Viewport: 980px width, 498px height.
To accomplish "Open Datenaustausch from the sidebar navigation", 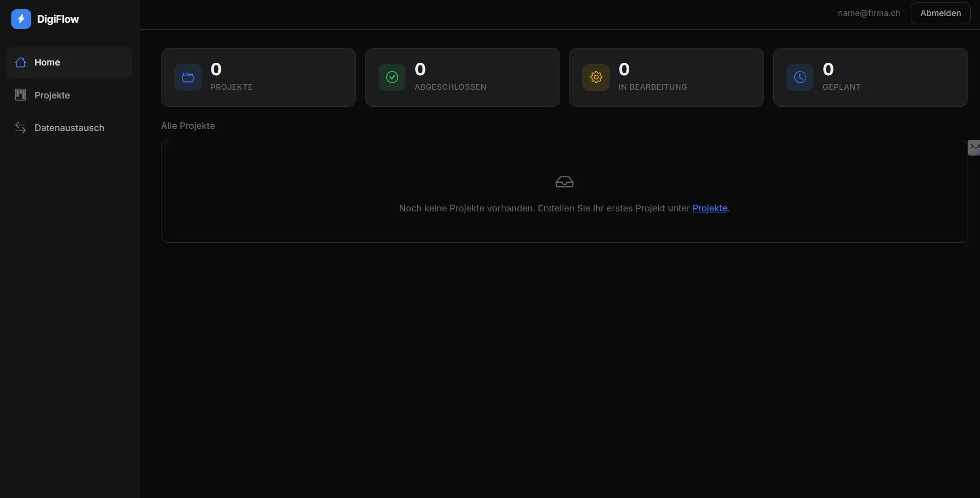I will 70,128.
